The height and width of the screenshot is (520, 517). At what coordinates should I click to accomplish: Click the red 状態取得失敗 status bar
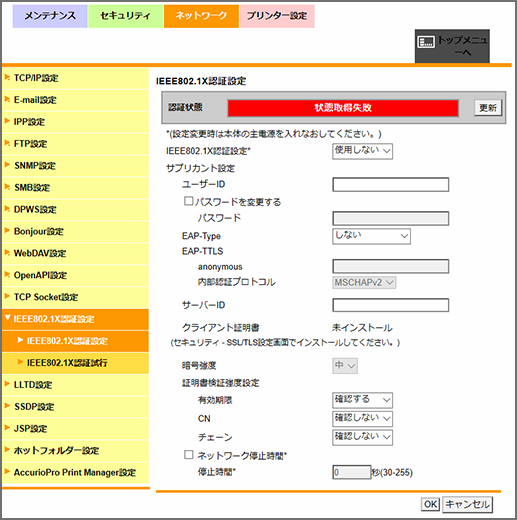(x=343, y=108)
